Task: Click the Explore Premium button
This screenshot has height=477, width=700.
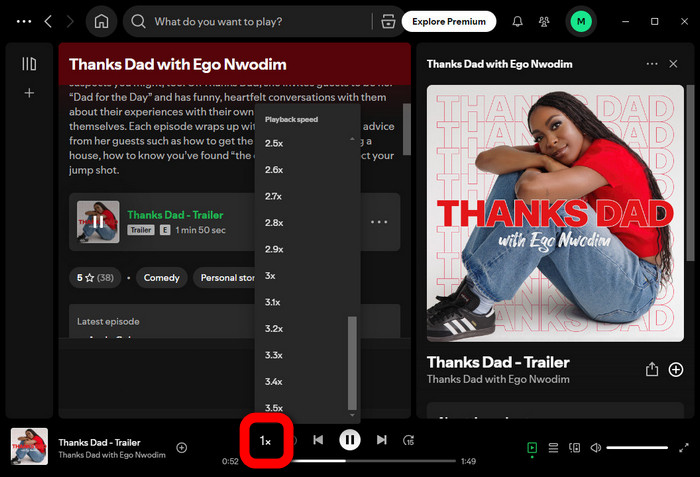Action: [449, 21]
